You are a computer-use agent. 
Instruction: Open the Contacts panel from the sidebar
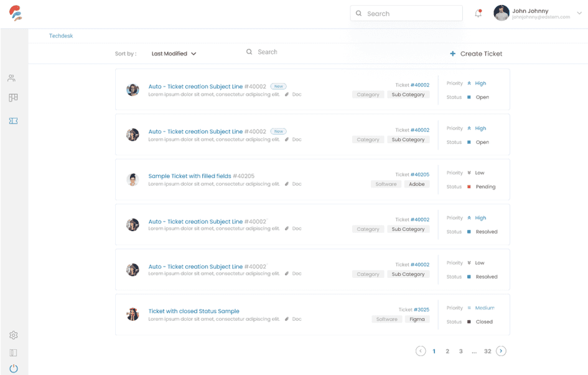tap(13, 77)
